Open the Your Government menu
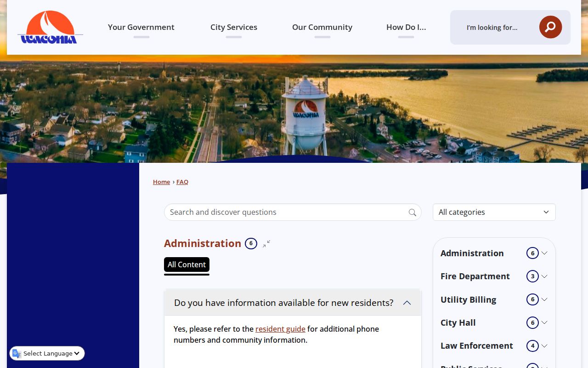 (x=141, y=27)
